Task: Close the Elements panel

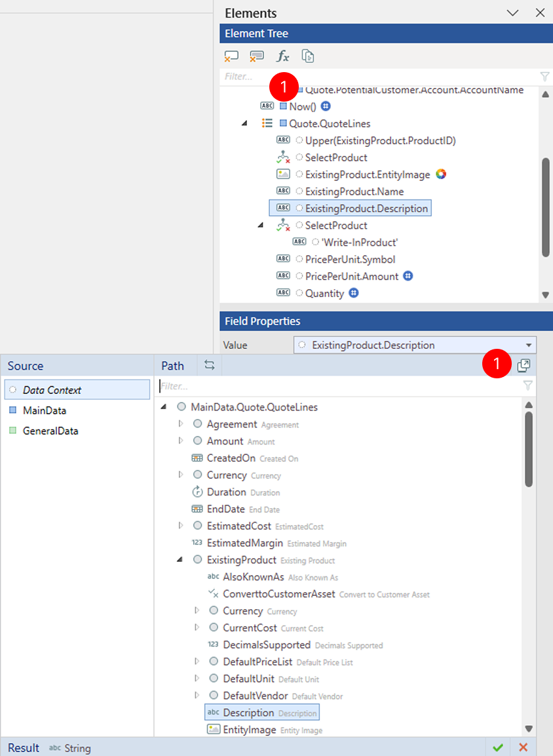Action: pos(540,13)
